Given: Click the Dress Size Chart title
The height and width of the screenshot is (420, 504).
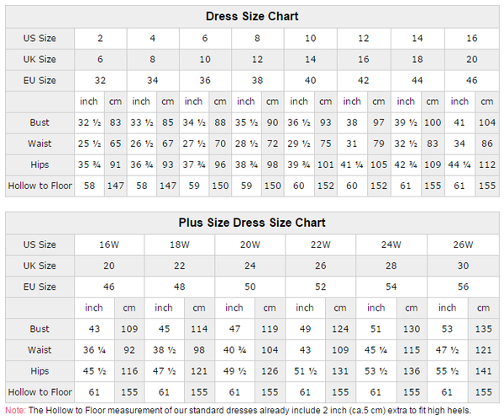Looking at the screenshot, I should 252,17.
